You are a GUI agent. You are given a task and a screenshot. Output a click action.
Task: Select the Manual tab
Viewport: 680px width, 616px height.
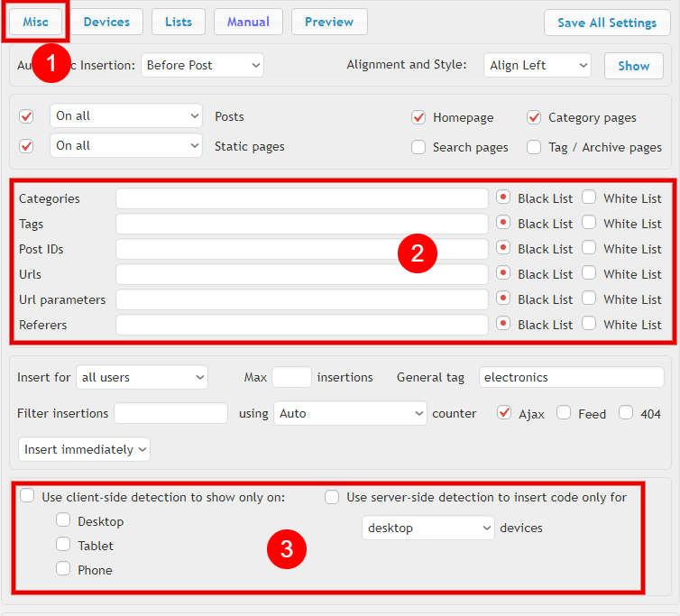tap(248, 22)
